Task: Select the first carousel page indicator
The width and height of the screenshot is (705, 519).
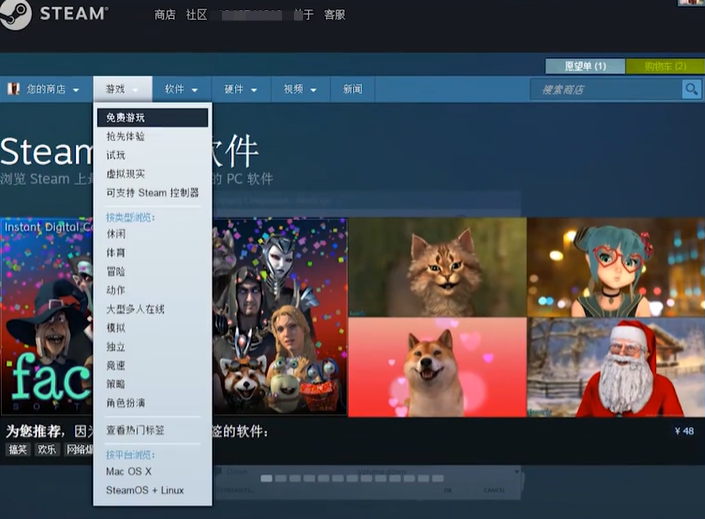Action: [266, 478]
